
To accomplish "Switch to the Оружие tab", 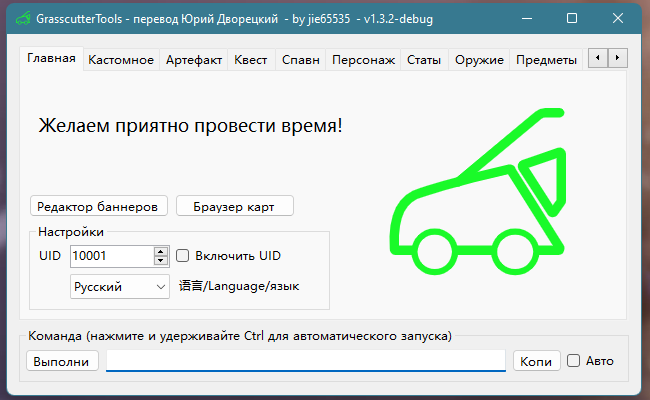I will coord(479,60).
